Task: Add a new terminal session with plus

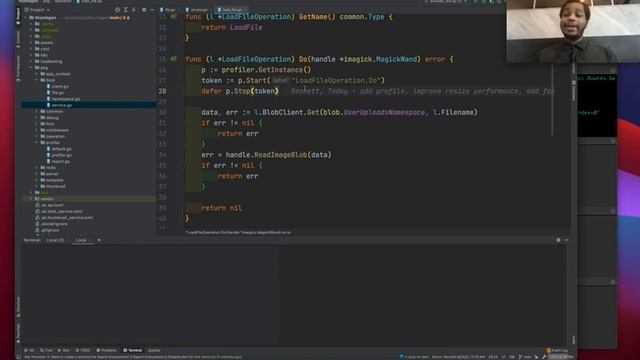Action: [99, 240]
